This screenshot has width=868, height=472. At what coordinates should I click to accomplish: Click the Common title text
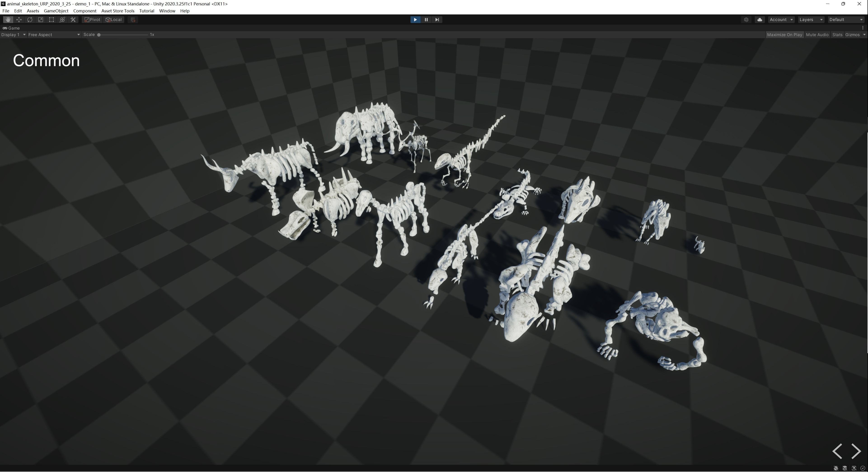(47, 61)
